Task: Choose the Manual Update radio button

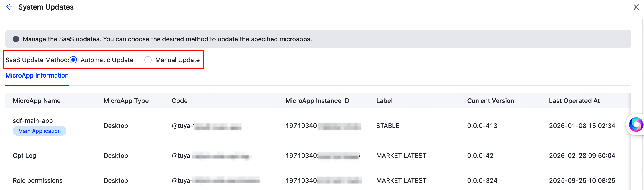Action: coord(148,60)
